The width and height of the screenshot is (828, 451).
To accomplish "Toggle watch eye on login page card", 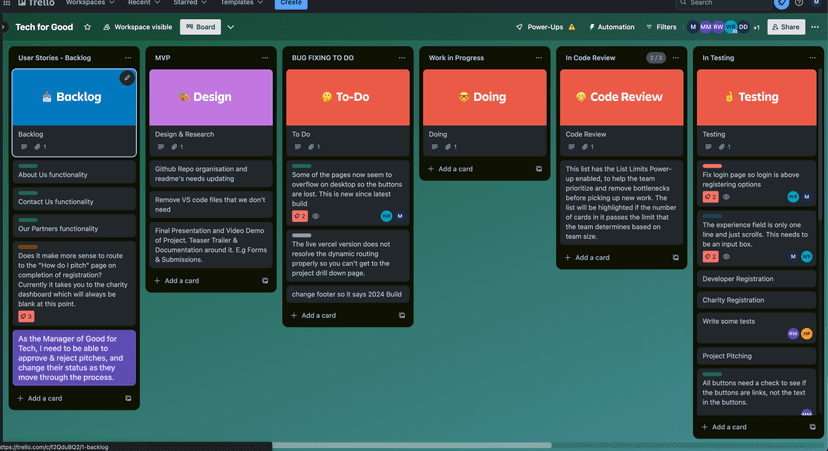I will tap(726, 197).
